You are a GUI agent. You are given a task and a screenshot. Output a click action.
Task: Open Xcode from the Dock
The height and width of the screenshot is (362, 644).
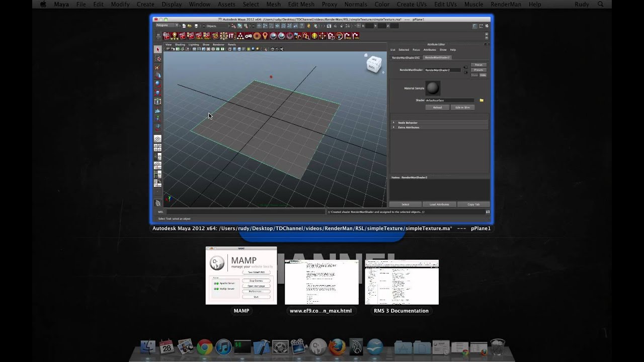point(262,347)
